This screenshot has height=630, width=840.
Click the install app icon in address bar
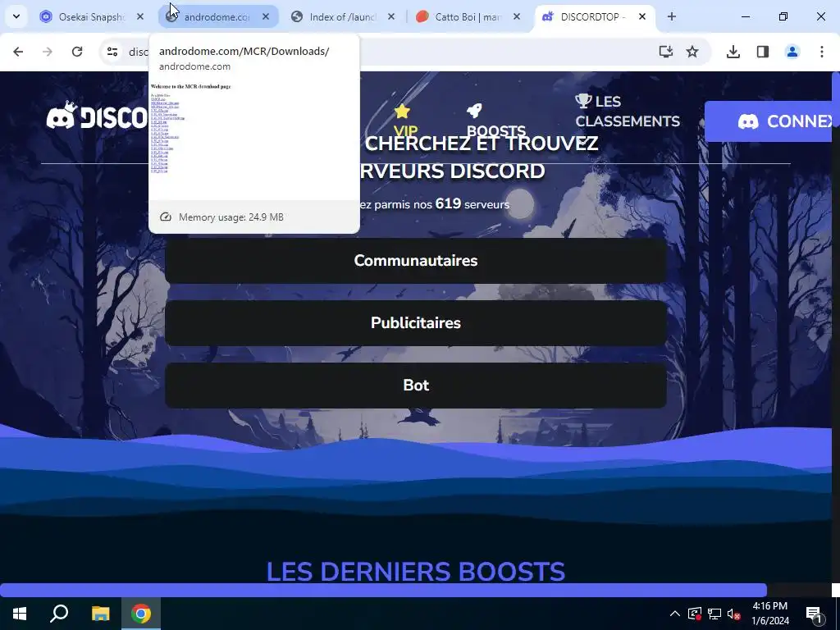[x=666, y=52]
